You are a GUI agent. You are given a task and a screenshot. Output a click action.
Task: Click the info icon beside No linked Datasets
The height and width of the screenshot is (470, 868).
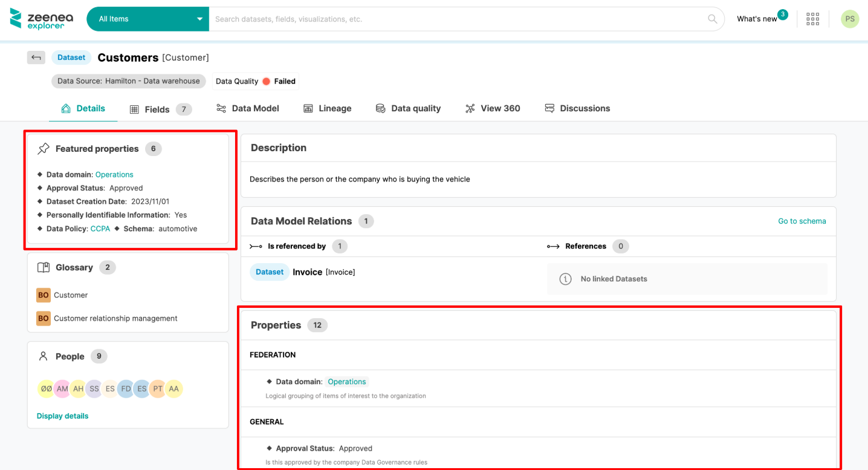(565, 279)
